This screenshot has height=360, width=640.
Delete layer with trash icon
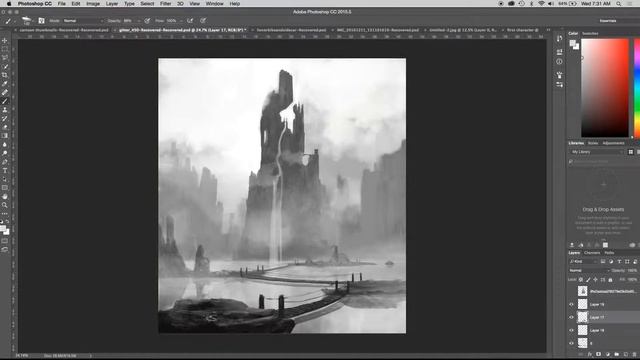pos(634,354)
